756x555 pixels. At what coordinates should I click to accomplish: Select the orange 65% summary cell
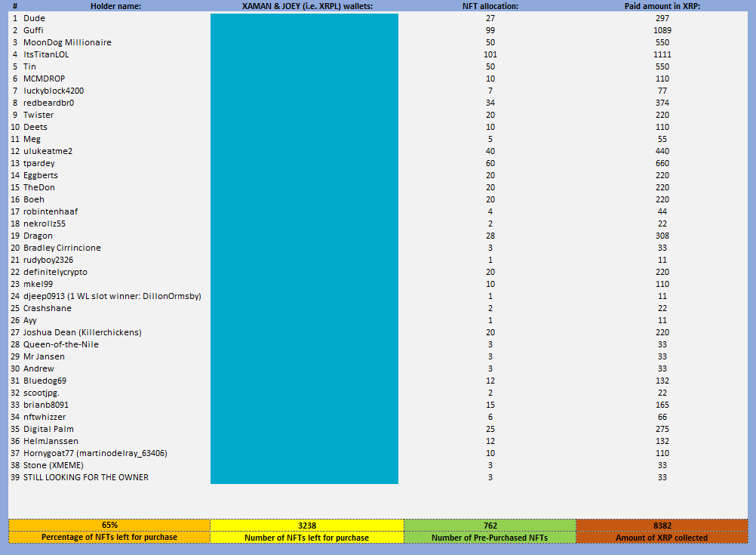coord(109,525)
